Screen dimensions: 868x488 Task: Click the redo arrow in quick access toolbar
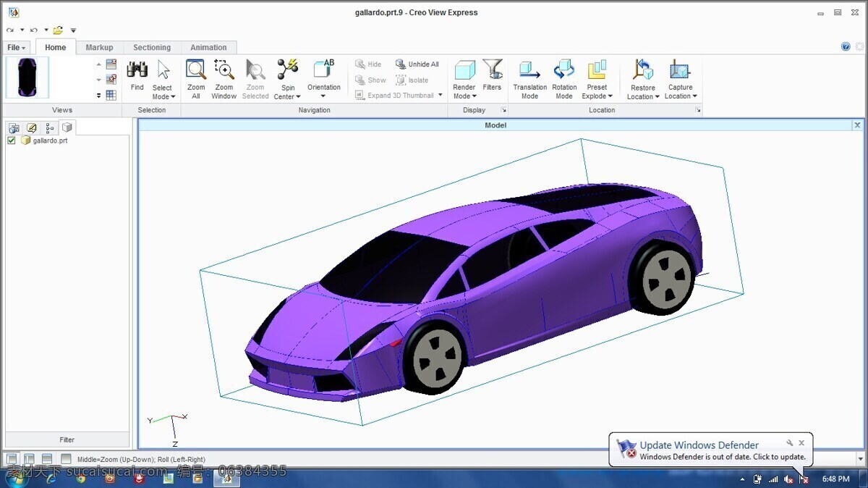(x=10, y=30)
